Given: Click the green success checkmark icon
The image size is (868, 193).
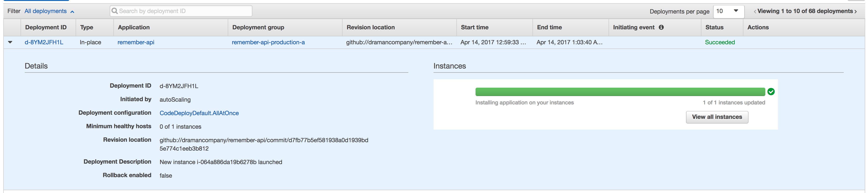Looking at the screenshot, I should pyautogui.click(x=771, y=92).
